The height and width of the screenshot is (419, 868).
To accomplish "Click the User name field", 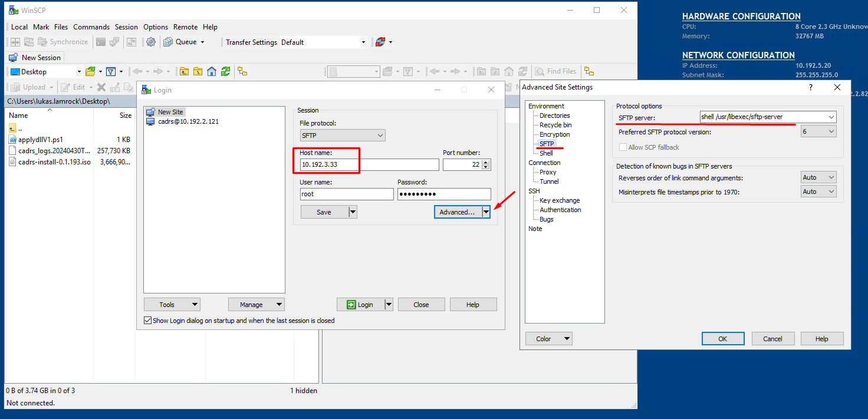I will click(x=347, y=194).
